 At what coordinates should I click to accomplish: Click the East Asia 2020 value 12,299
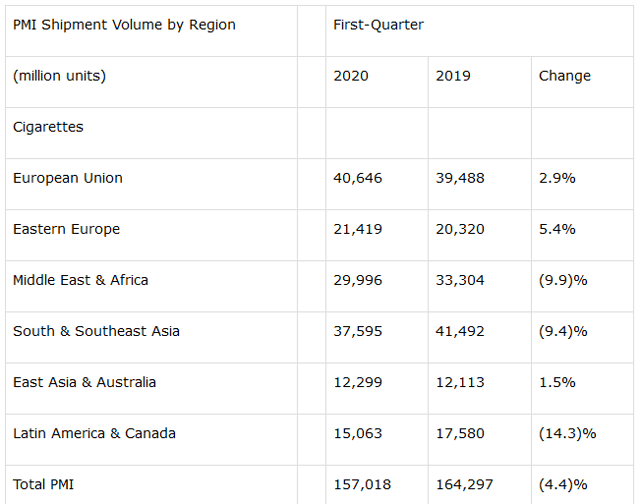pyautogui.click(x=358, y=382)
